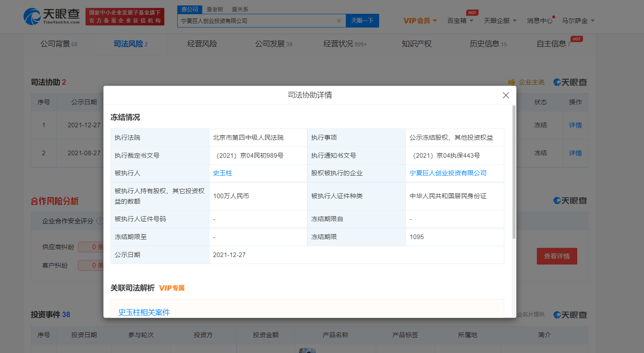This screenshot has width=644, height=353.
Task: Clear the search box using the × icon
Action: [339, 20]
